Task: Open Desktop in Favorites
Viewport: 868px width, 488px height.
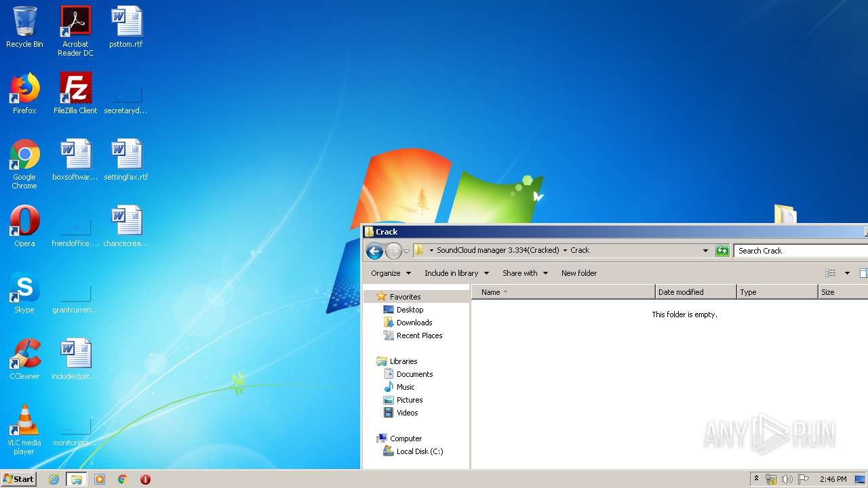Action: [x=410, y=310]
